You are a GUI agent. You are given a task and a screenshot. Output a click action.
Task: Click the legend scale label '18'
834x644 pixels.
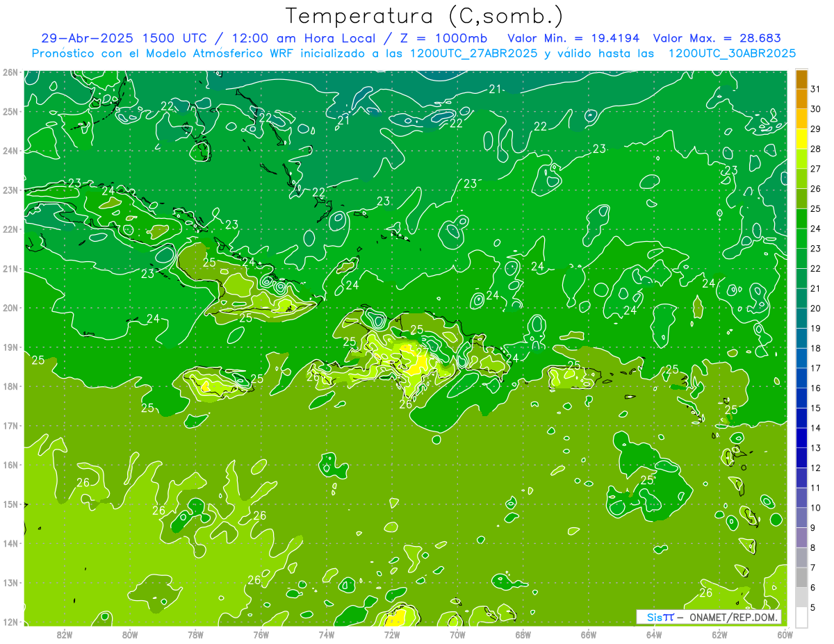pos(816,348)
